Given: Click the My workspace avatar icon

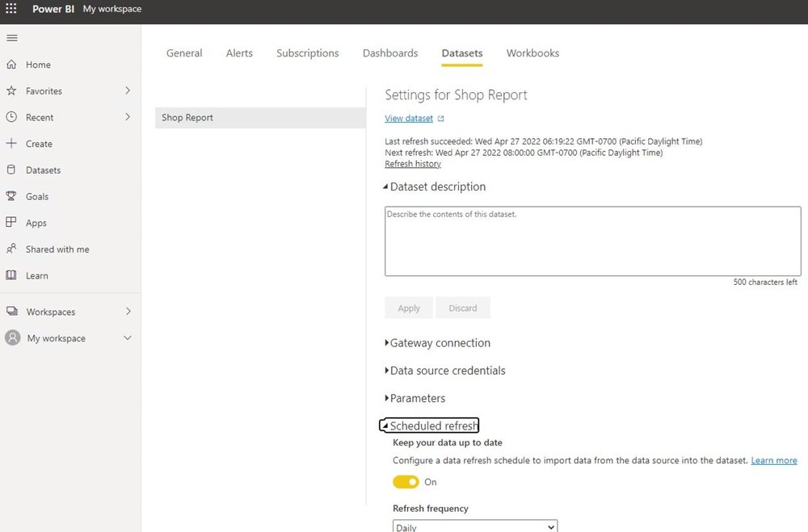Looking at the screenshot, I should click(13, 337).
